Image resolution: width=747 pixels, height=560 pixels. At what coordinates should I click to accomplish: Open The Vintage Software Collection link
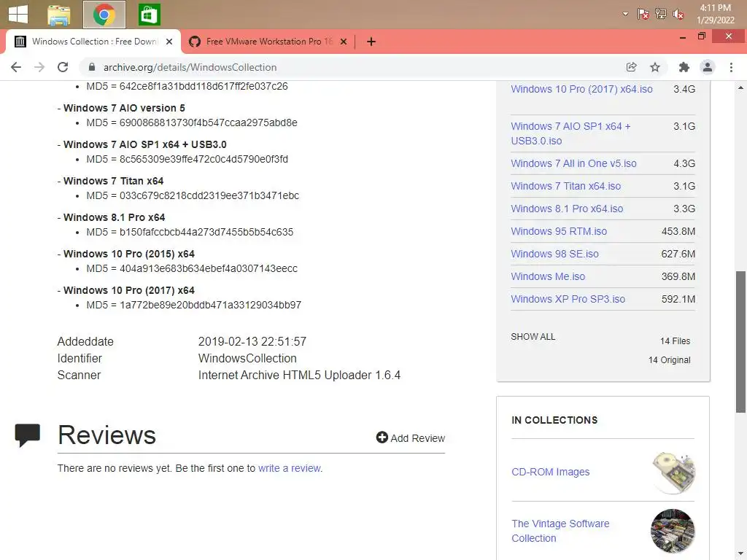click(560, 531)
